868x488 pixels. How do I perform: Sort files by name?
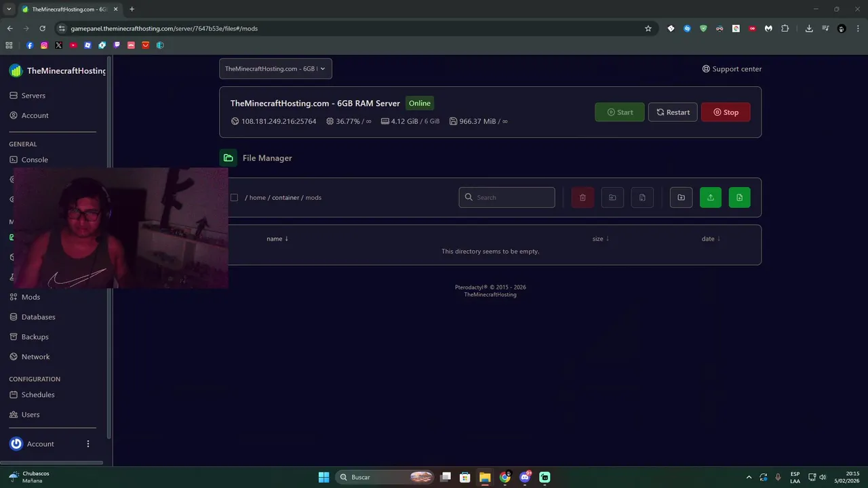pyautogui.click(x=277, y=239)
